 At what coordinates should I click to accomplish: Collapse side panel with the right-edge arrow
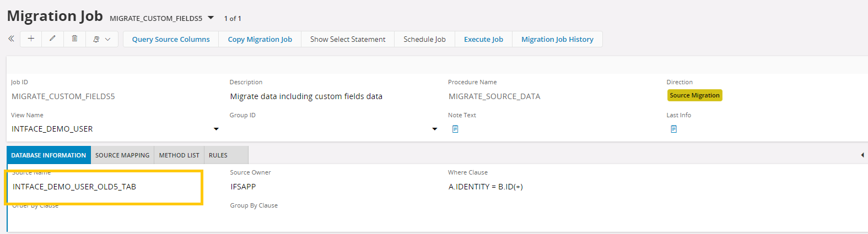click(x=862, y=155)
